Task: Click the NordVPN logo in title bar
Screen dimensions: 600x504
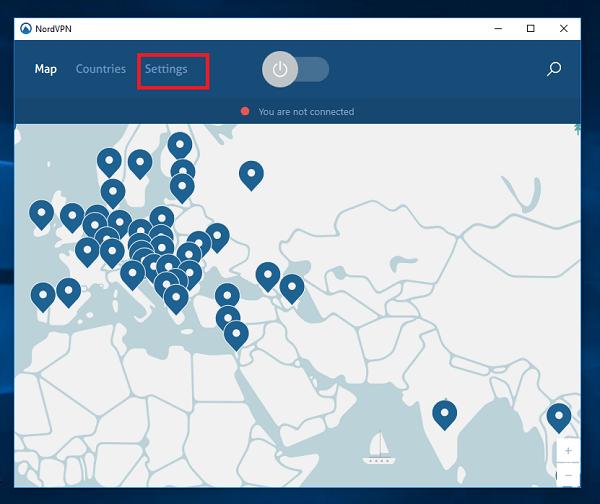Action: [26, 29]
